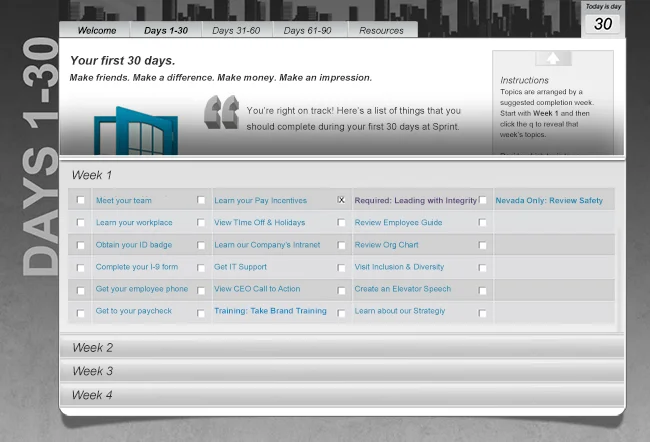Image resolution: width=650 pixels, height=442 pixels.
Task: Open the Learn your workplace link
Action: point(134,223)
